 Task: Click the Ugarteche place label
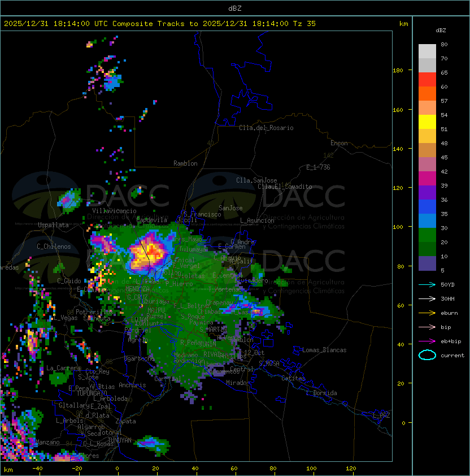coord(140,359)
